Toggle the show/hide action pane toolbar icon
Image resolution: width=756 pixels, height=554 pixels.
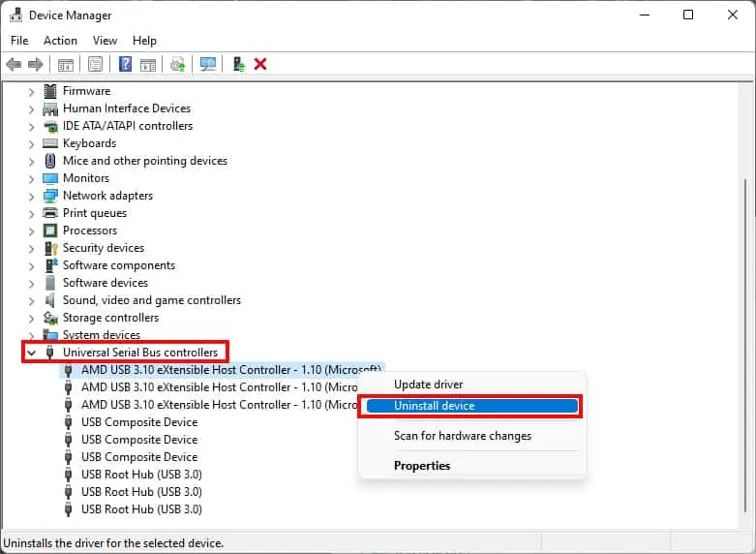(148, 64)
